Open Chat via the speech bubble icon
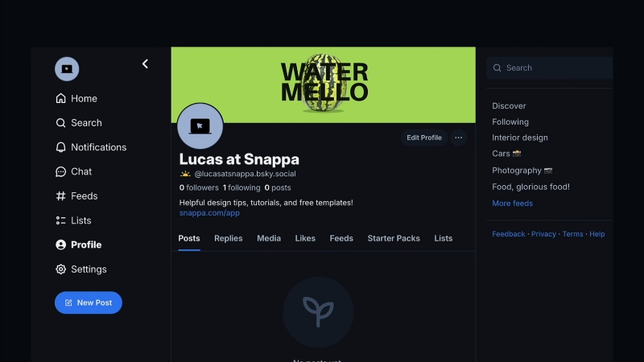644x362 pixels. tap(61, 171)
